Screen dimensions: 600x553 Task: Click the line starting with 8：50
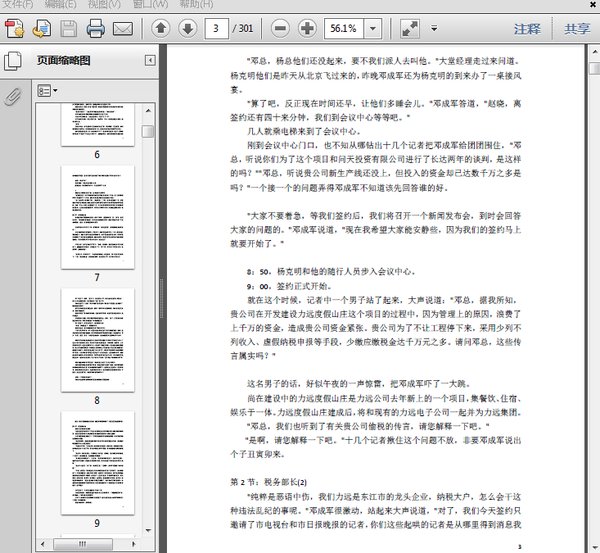(331, 272)
